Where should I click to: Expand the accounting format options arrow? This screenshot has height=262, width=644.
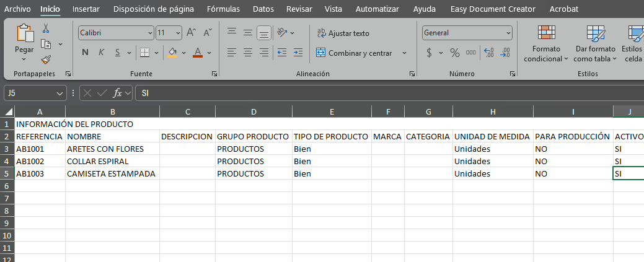[x=441, y=53]
